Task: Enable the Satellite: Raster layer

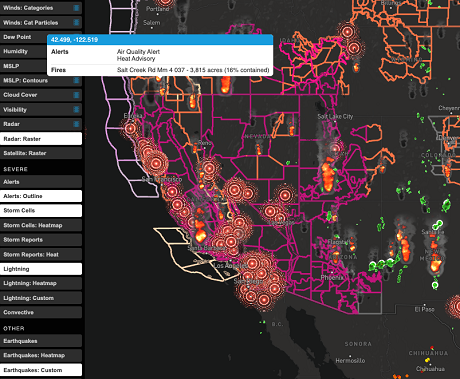Action: (41, 153)
